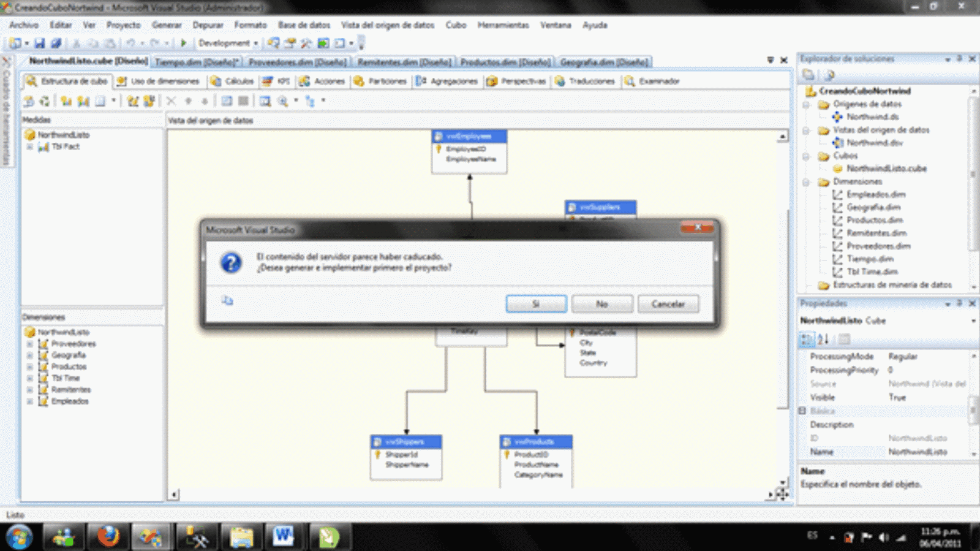Open Firefox from the taskbar
Screen dimensions: 980x551
tap(108, 537)
